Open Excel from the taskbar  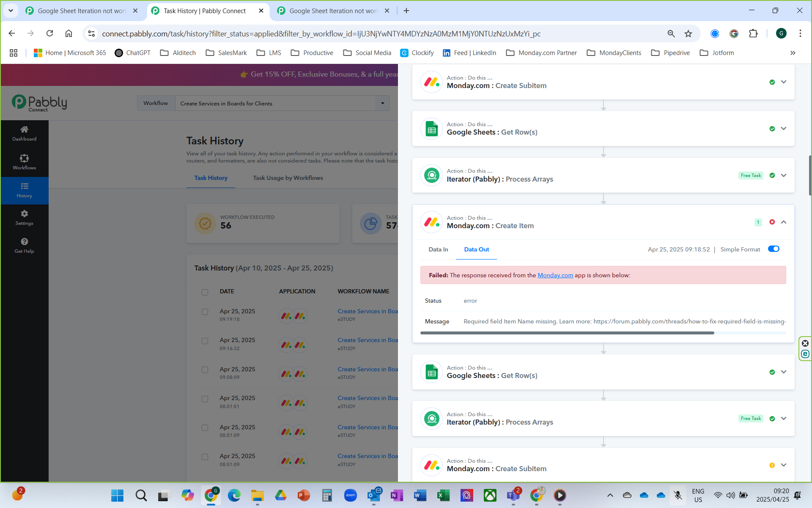coord(443,495)
